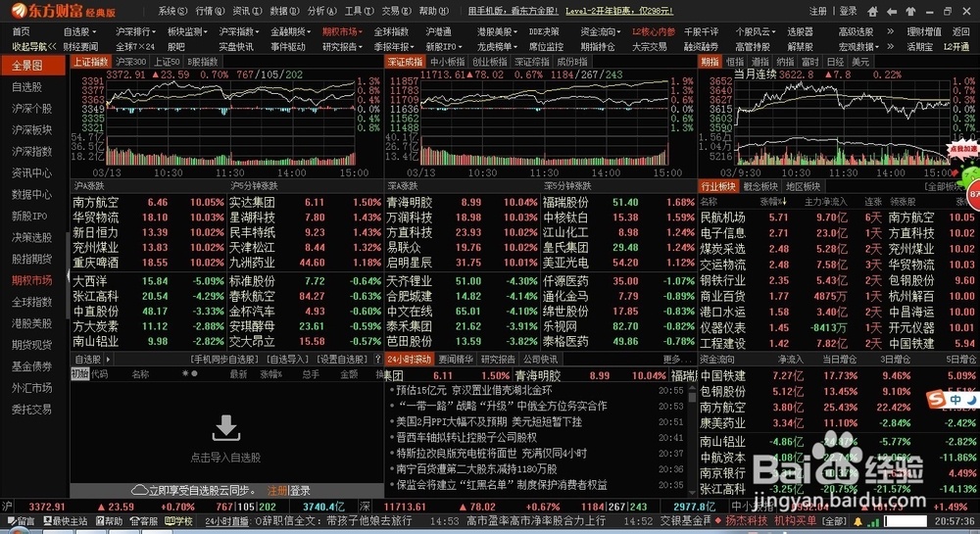The width and height of the screenshot is (980, 534).
Task: Switch to the 沪深300 chart tab
Action: 130,61
